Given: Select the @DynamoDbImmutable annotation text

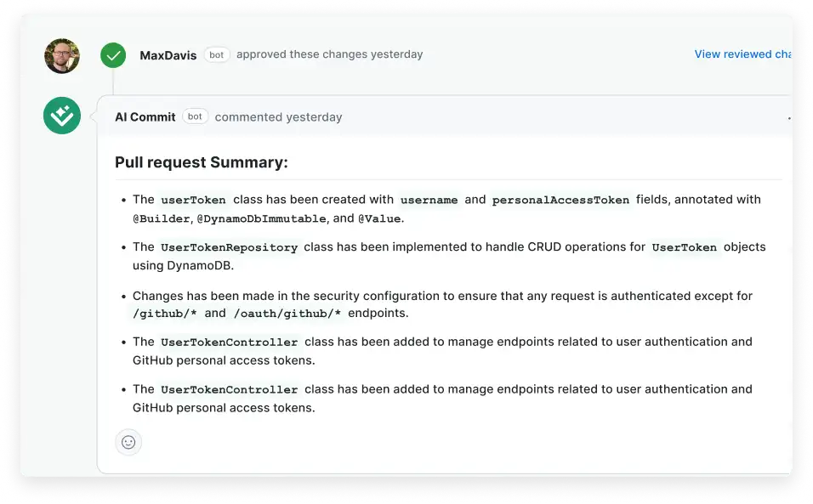Looking at the screenshot, I should (x=261, y=218).
